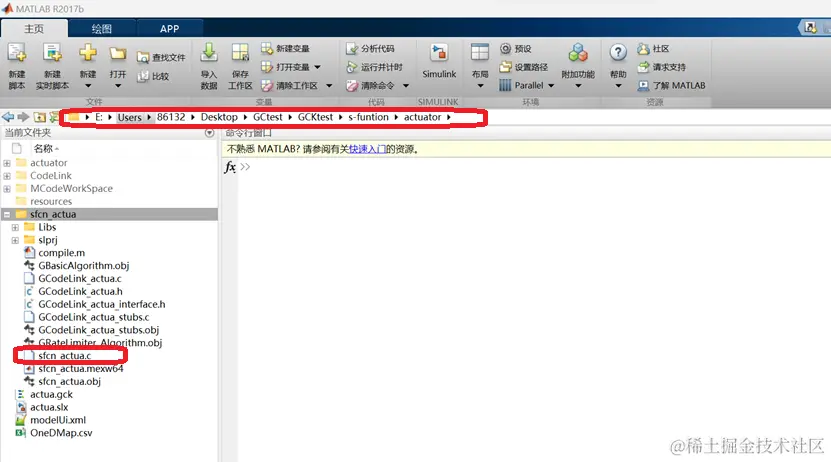Click Desktop in the address path
This screenshot has width=831, height=462.
[219, 117]
